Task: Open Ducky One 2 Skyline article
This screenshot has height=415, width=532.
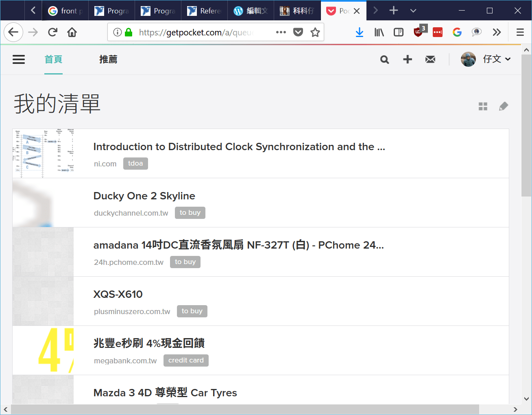Action: 144,196
